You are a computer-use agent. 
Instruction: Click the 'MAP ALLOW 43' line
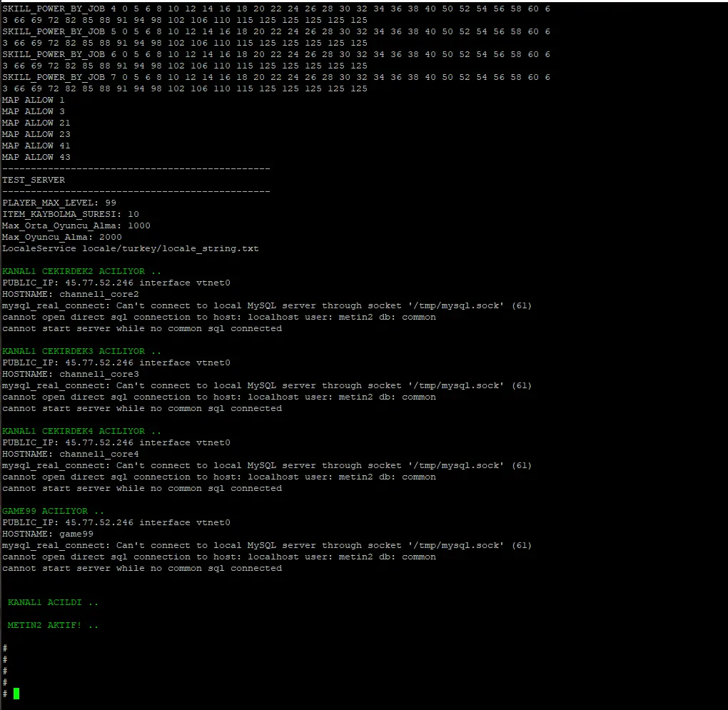[36, 157]
